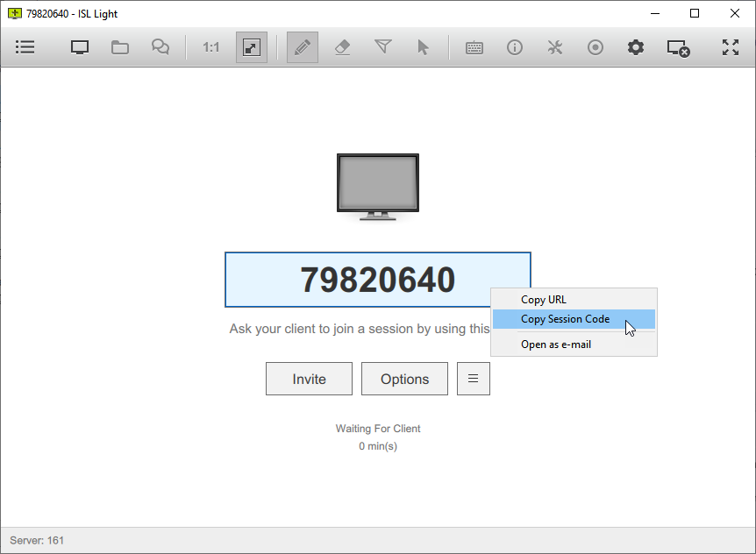Image resolution: width=756 pixels, height=554 pixels.
Task: Click the monitor screen-sharing toolbar icon
Action: (80, 47)
